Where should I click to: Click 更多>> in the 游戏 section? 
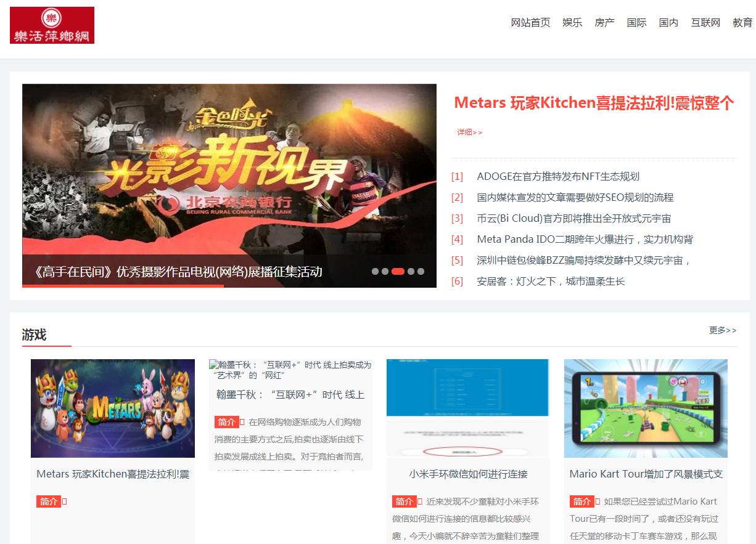[x=723, y=330]
